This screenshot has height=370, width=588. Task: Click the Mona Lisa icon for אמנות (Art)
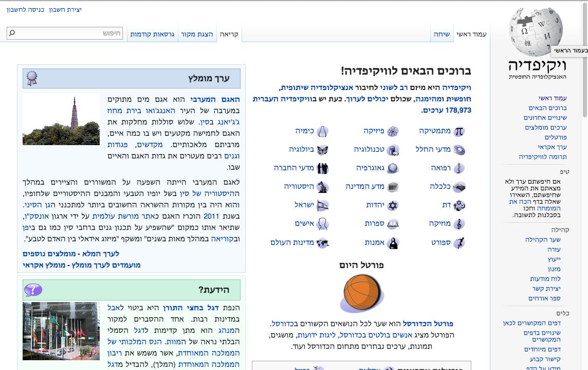pos(393,242)
